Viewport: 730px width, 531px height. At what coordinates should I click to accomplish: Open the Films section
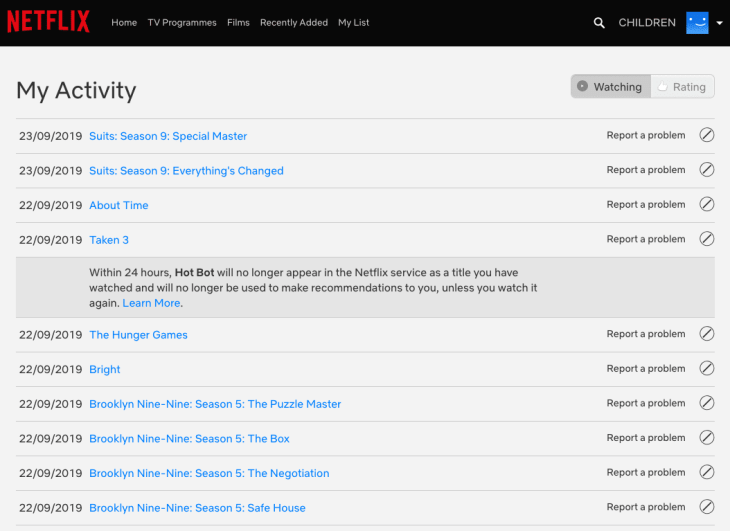click(x=238, y=22)
